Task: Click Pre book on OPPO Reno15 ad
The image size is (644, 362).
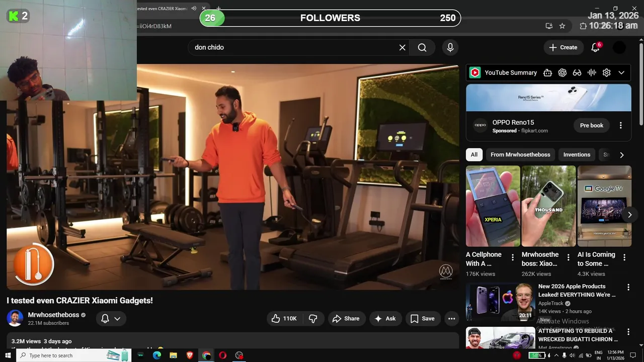Action: click(x=591, y=125)
